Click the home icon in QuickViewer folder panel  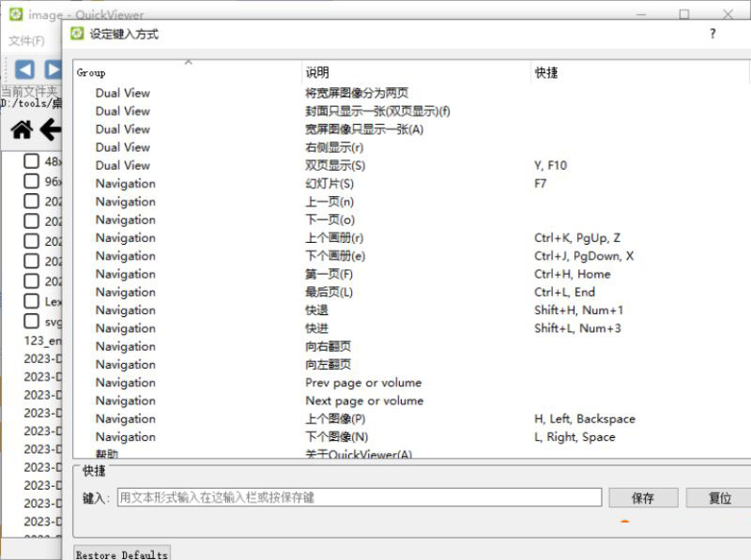click(22, 129)
